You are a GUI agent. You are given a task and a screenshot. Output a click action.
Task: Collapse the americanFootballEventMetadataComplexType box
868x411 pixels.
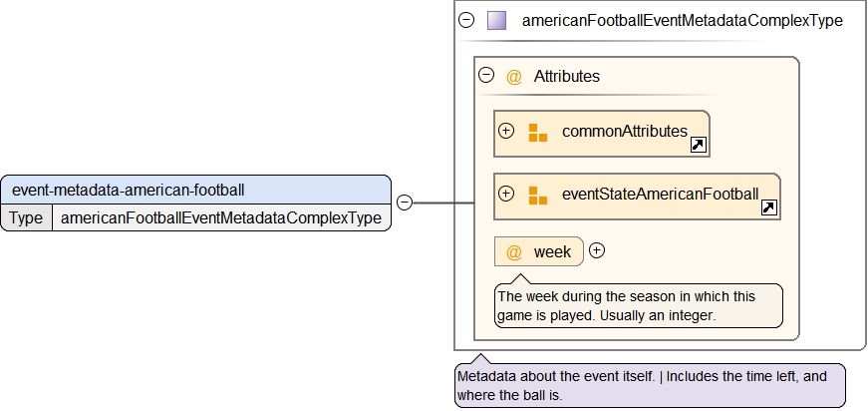(465, 20)
